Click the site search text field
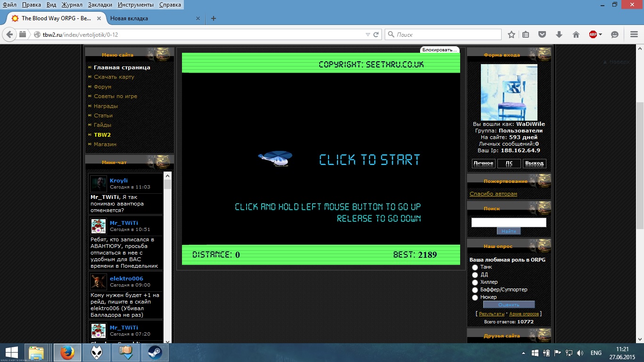 click(x=509, y=222)
